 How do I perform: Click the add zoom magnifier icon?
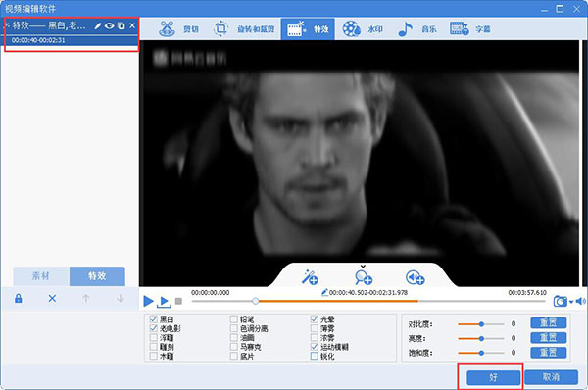(364, 278)
